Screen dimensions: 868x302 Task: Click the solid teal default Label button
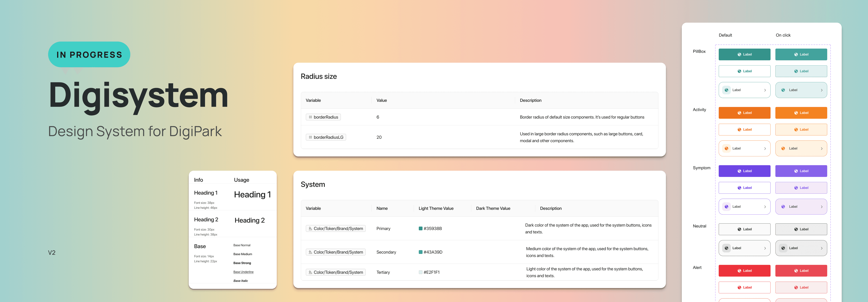coord(744,54)
